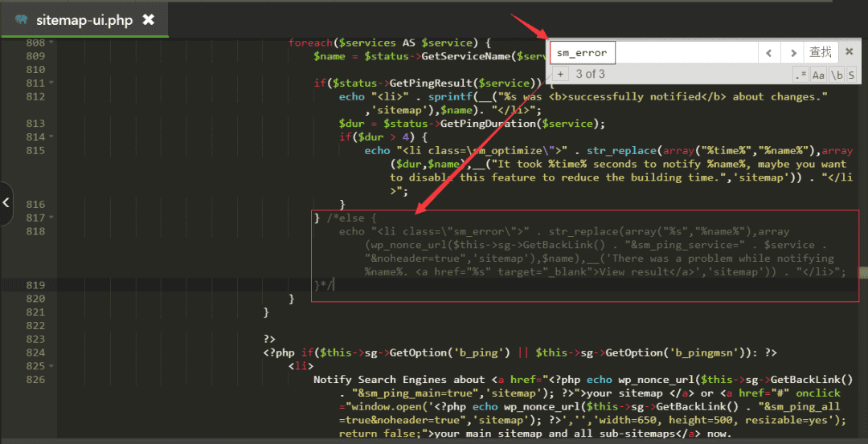Screen dimensions: 868x444
Task: Click the next match arrow in search box
Action: [793, 52]
